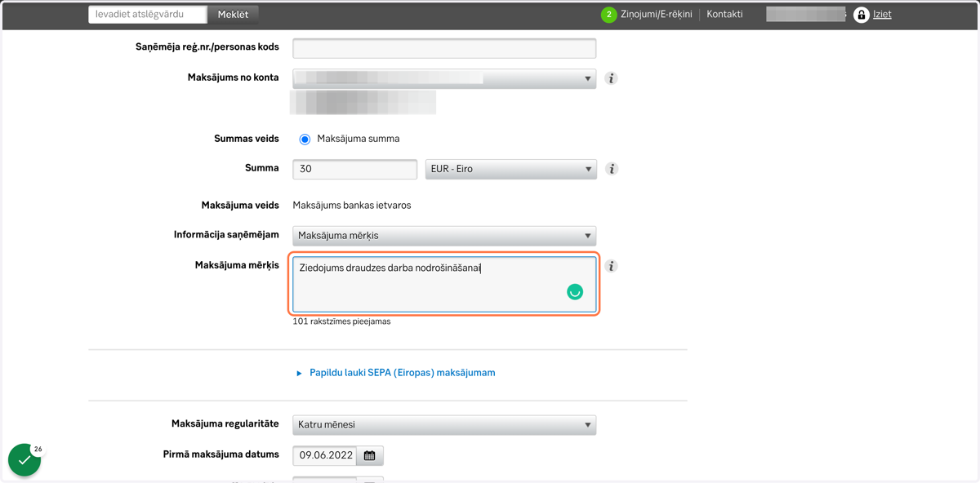Image resolution: width=980 pixels, height=483 pixels.
Task: Click the Pirmā maksājuma datums date field
Action: click(x=325, y=455)
